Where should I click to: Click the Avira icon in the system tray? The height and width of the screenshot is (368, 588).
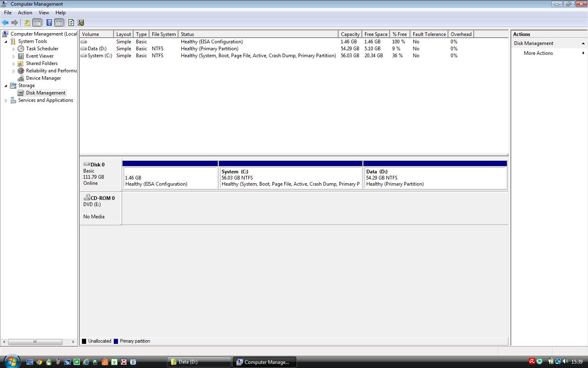(x=532, y=361)
